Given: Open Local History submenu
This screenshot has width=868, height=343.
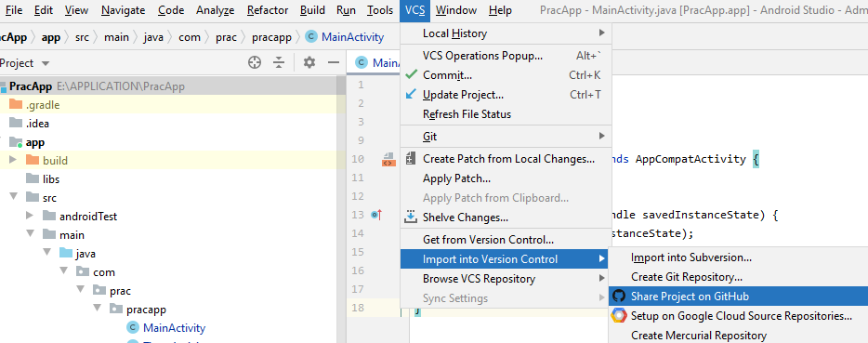Looking at the screenshot, I should coord(506,33).
